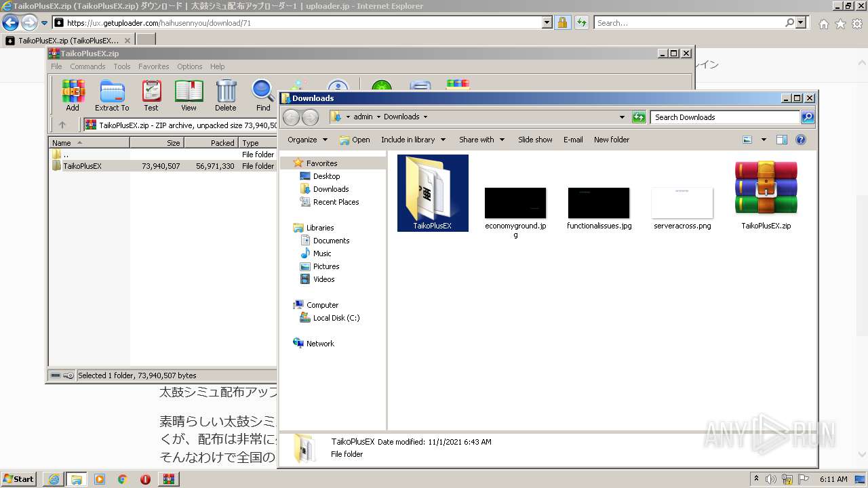Go up one level in WinRAR
868x488 pixels.
62,125
